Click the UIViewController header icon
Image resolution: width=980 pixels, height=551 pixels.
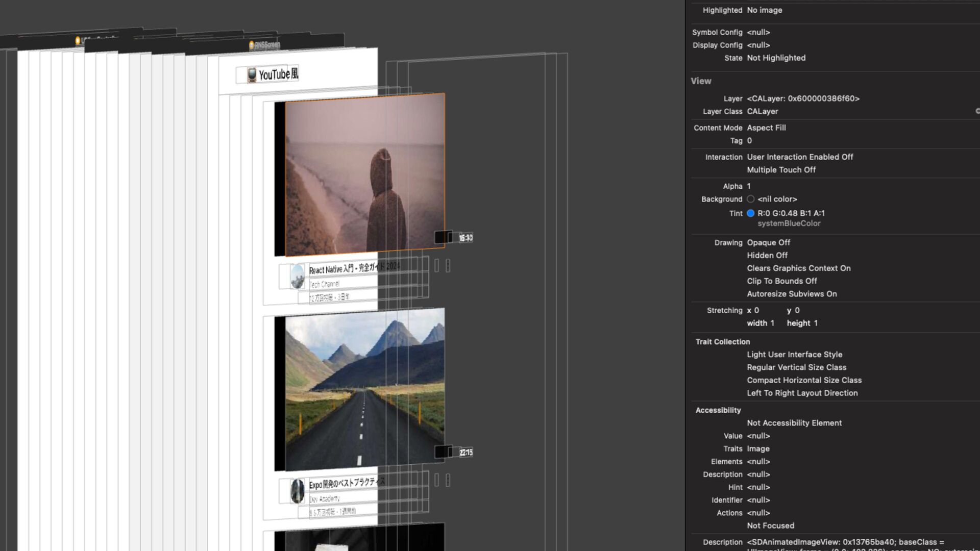click(78, 40)
